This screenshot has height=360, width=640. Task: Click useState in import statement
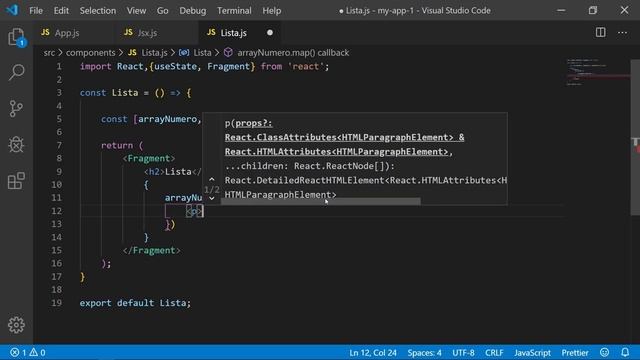coord(176,67)
